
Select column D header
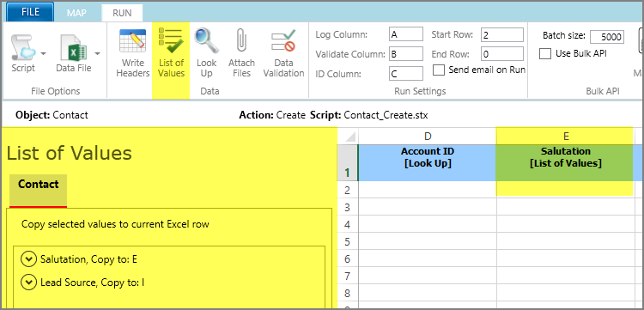click(x=427, y=136)
